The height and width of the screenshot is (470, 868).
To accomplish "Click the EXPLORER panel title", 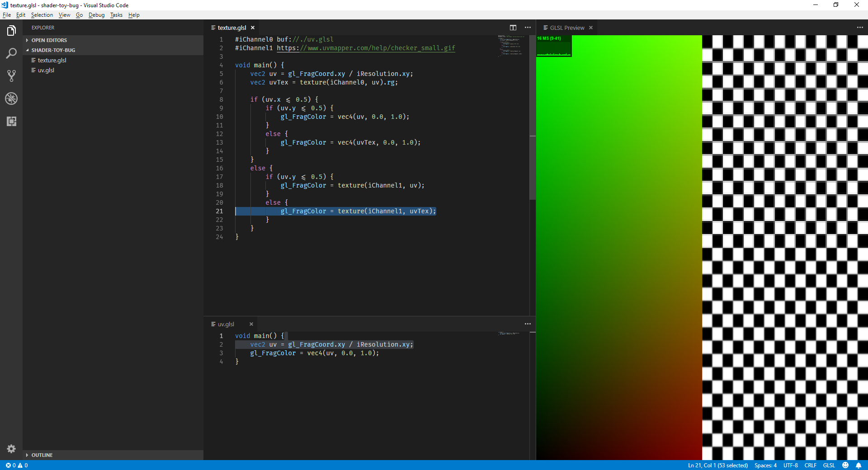I will coord(43,28).
